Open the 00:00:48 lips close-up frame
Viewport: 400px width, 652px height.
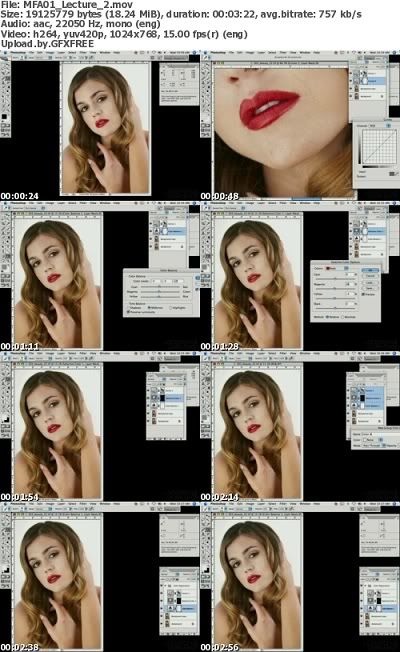coord(300,125)
